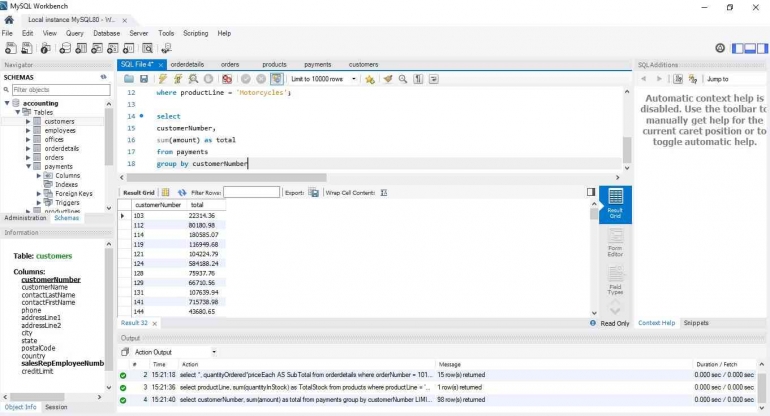This screenshot has height=416, width=770.
Task: Expand Foreign Keys under payments
Action: [x=39, y=194]
